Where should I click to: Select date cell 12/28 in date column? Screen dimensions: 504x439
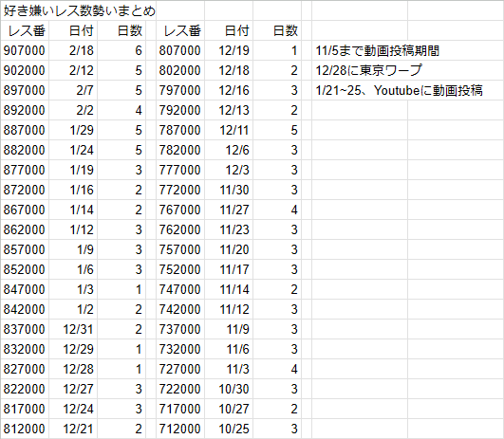(73, 369)
